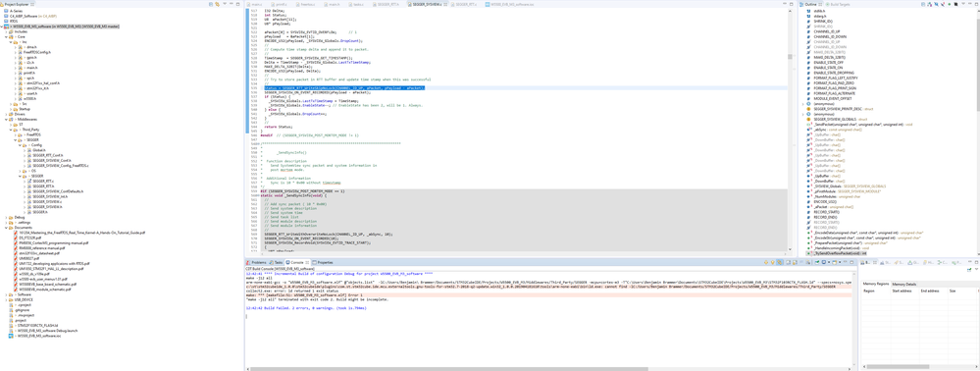Image resolution: width=980 pixels, height=371 pixels.
Task: Collapse the Core folder node
Action: (6, 37)
